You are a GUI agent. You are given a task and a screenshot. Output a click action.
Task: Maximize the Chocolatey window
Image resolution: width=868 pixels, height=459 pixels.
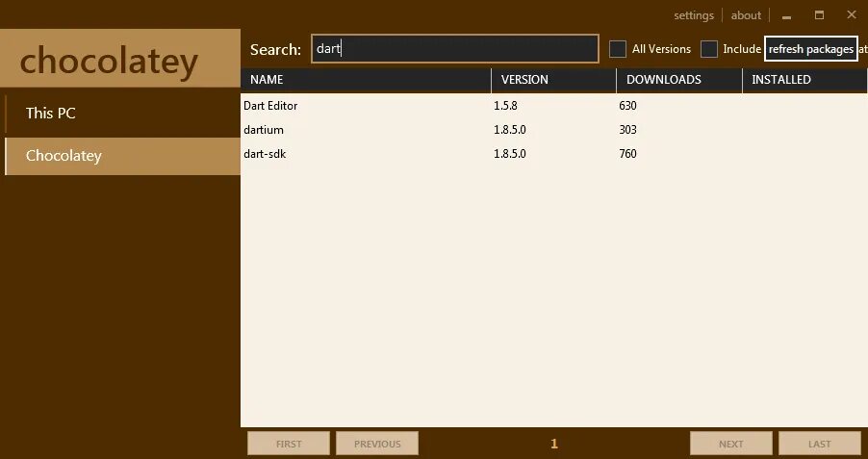(819, 15)
